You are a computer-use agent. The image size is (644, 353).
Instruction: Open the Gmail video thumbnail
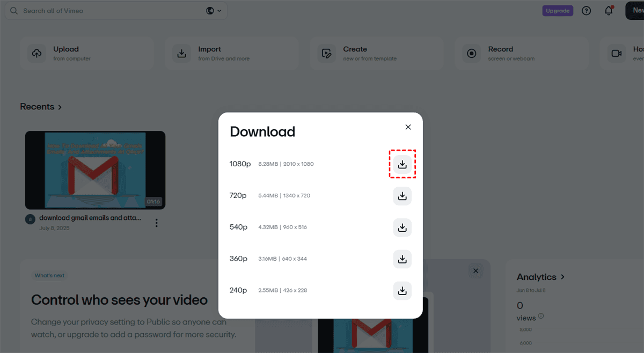(x=95, y=170)
